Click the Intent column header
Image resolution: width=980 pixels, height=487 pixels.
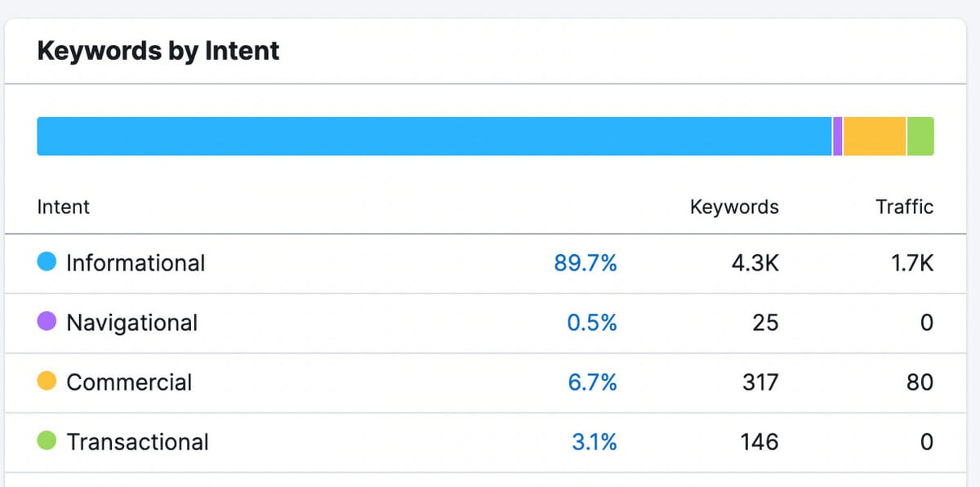pos(63,207)
